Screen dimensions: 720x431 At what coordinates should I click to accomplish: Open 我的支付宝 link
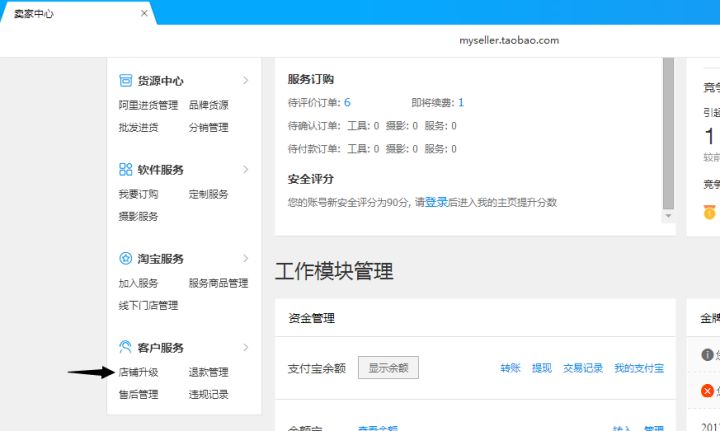click(x=639, y=368)
